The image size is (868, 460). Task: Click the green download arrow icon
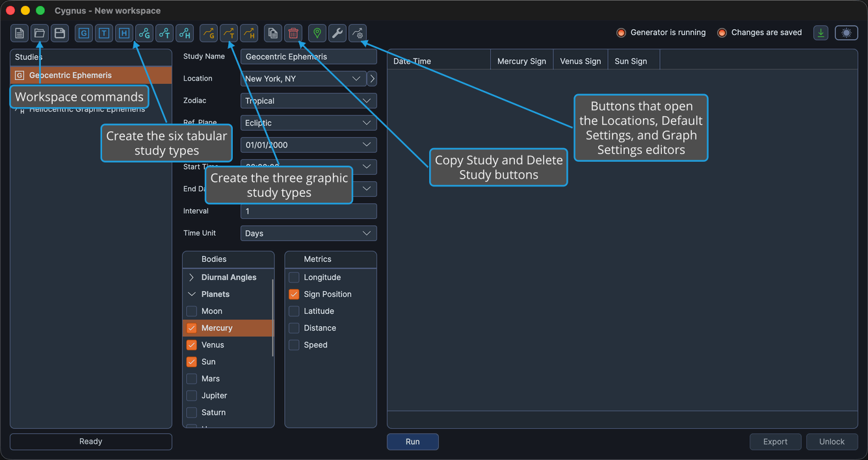point(821,33)
